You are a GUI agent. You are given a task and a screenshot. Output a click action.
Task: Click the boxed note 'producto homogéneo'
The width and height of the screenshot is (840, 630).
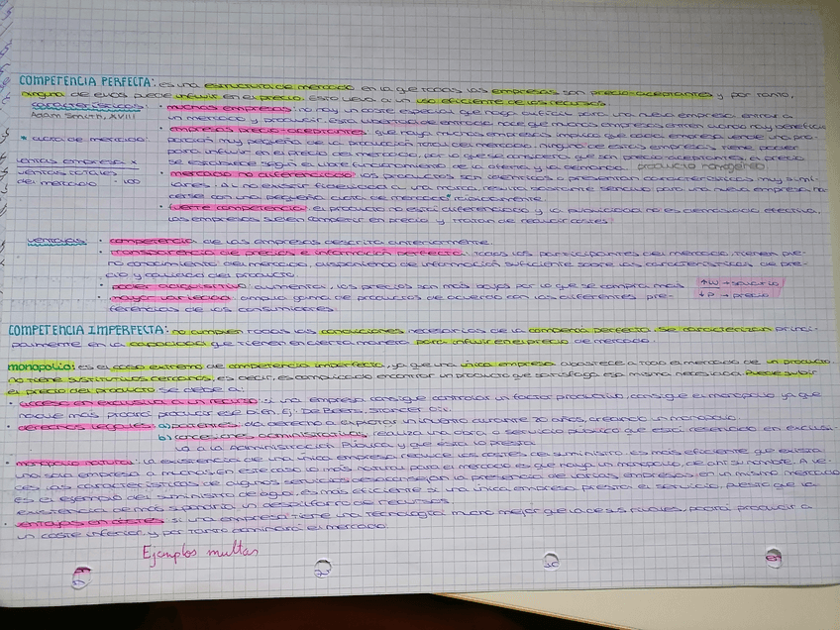pyautogui.click(x=703, y=166)
